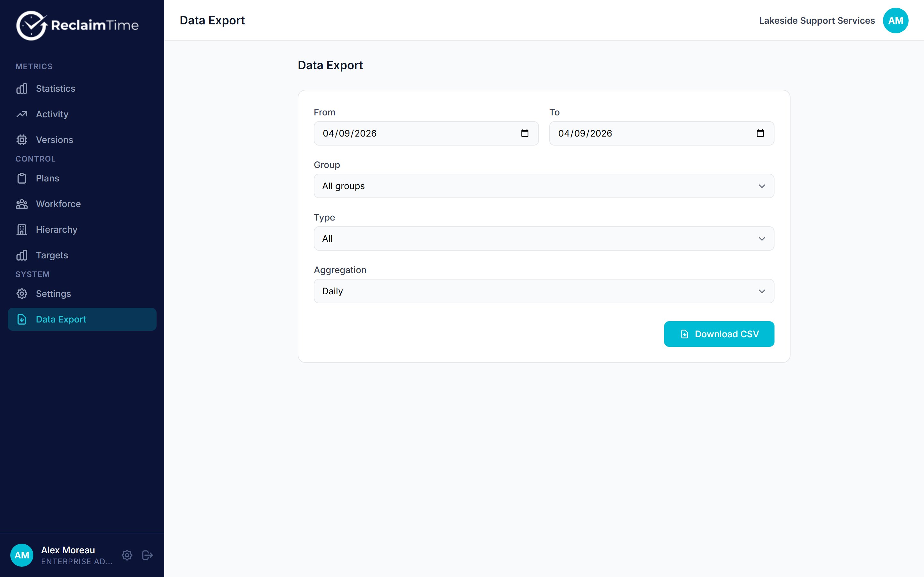Expand the Type dropdown

(x=544, y=238)
